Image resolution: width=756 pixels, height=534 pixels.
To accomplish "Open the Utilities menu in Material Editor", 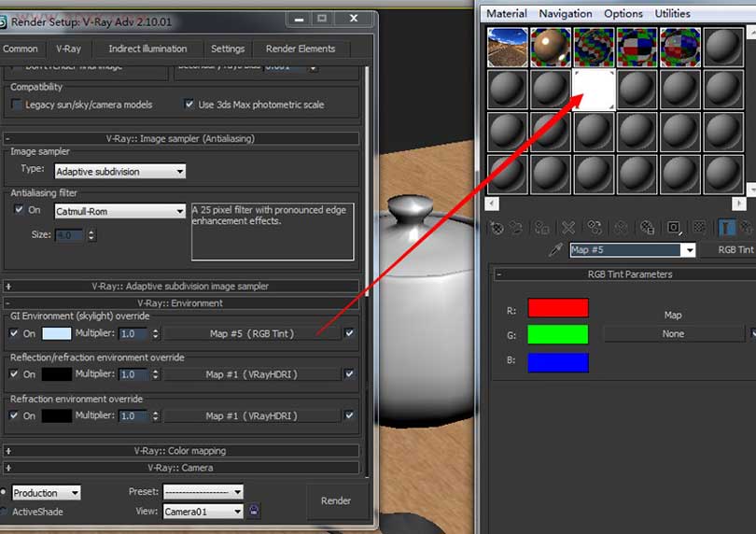I will coord(672,13).
